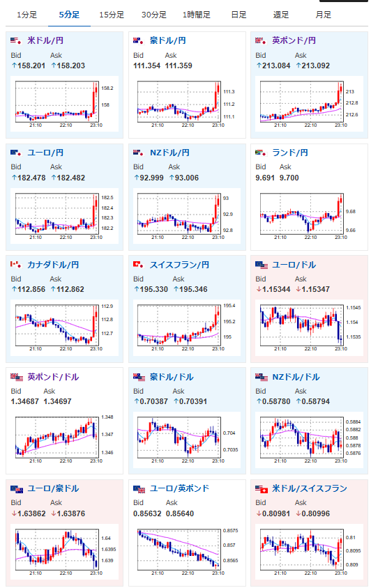Select the 15分足 timeframe tab
371x588 pixels.
[x=112, y=15]
